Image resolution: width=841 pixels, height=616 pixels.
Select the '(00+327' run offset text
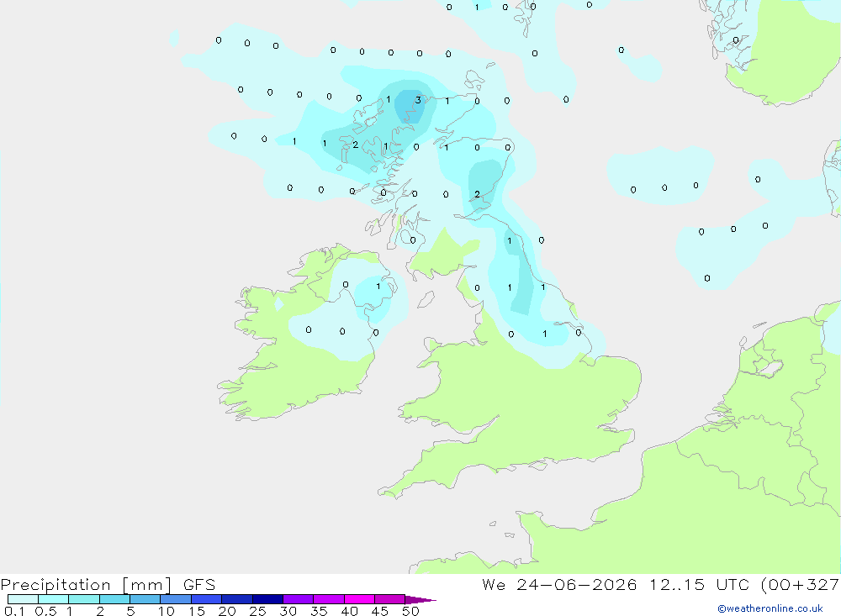tap(800, 585)
